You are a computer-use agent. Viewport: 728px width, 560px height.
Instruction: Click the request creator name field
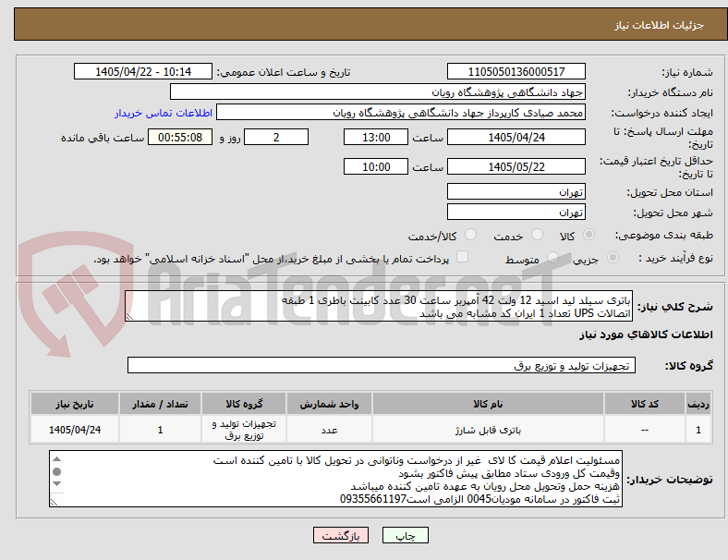[x=401, y=113]
